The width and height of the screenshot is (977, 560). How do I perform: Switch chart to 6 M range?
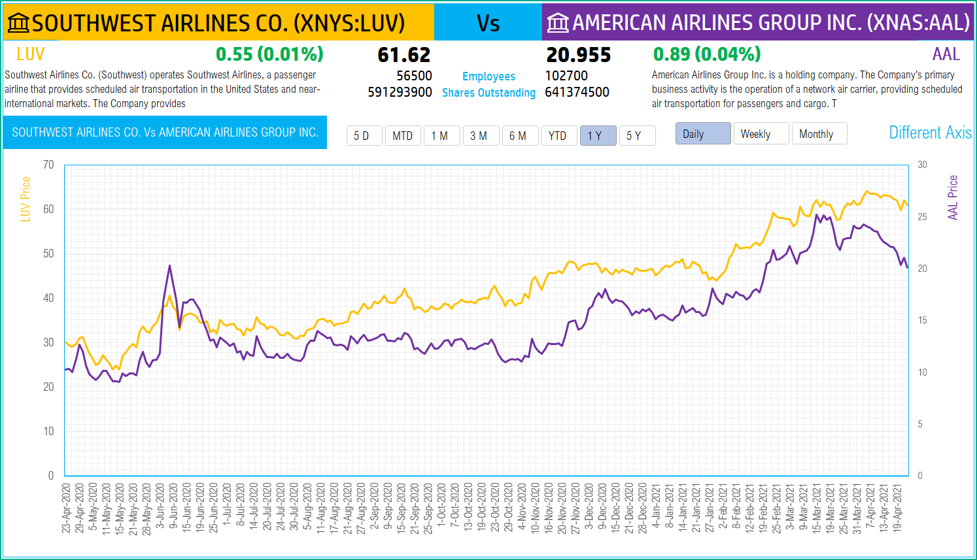click(x=521, y=135)
